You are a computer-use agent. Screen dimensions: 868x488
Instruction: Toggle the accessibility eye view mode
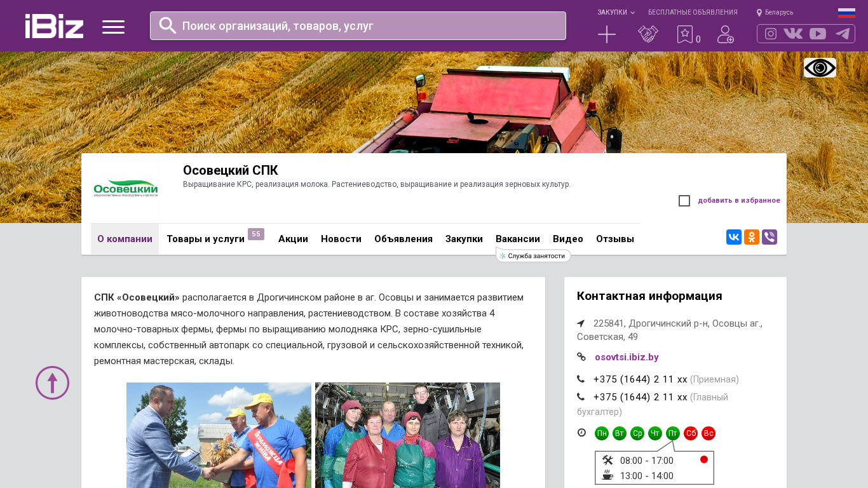(x=820, y=67)
